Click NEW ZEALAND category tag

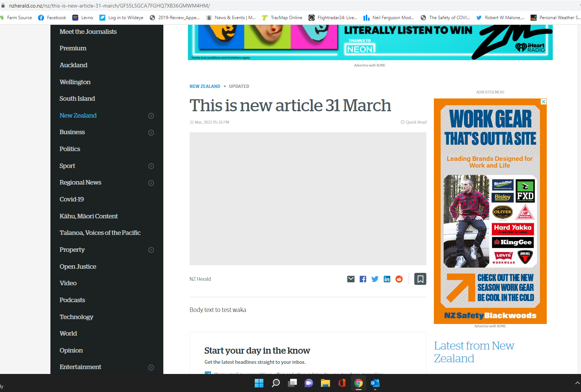click(205, 86)
